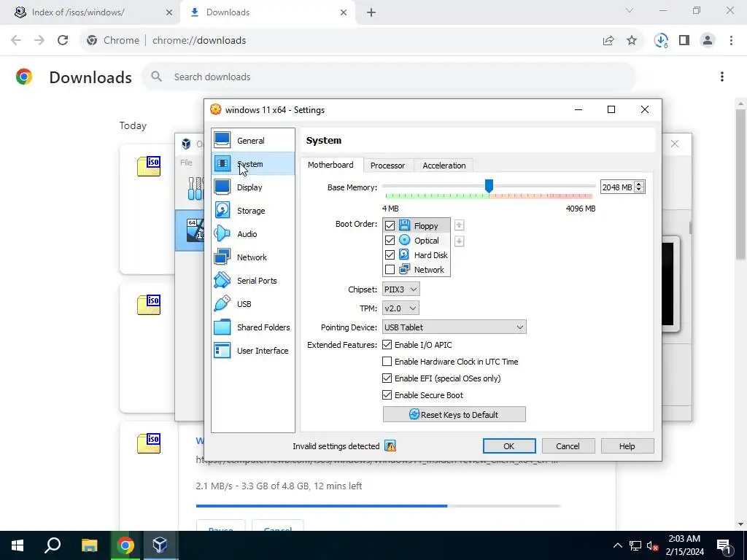
Task: Click Reset Keys to Default button
Action: pos(454,414)
